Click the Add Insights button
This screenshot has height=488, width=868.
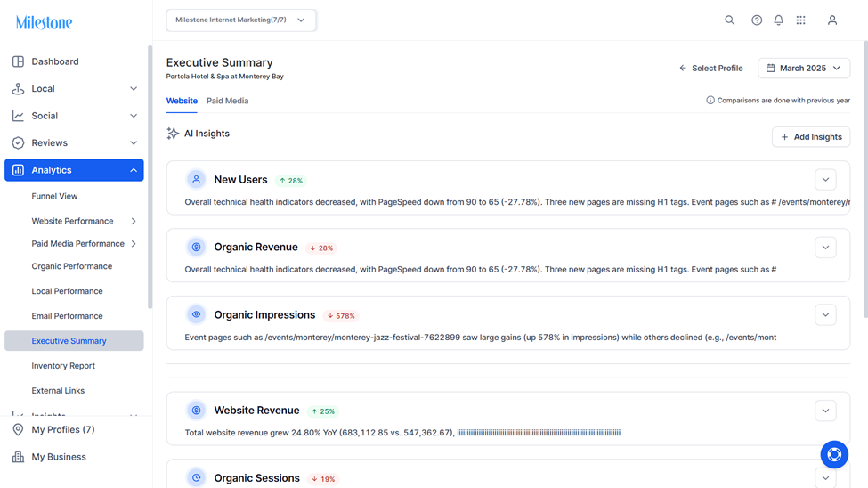[x=811, y=137]
